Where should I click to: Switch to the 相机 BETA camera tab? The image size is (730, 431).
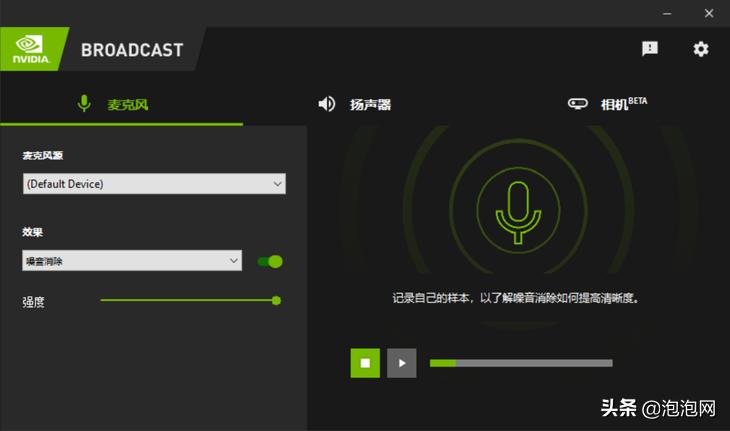click(608, 104)
